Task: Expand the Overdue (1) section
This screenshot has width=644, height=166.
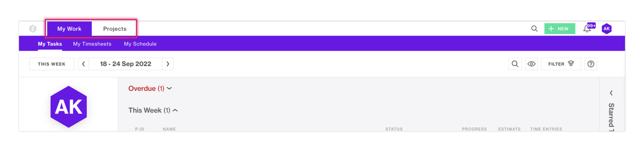Action: (150, 88)
